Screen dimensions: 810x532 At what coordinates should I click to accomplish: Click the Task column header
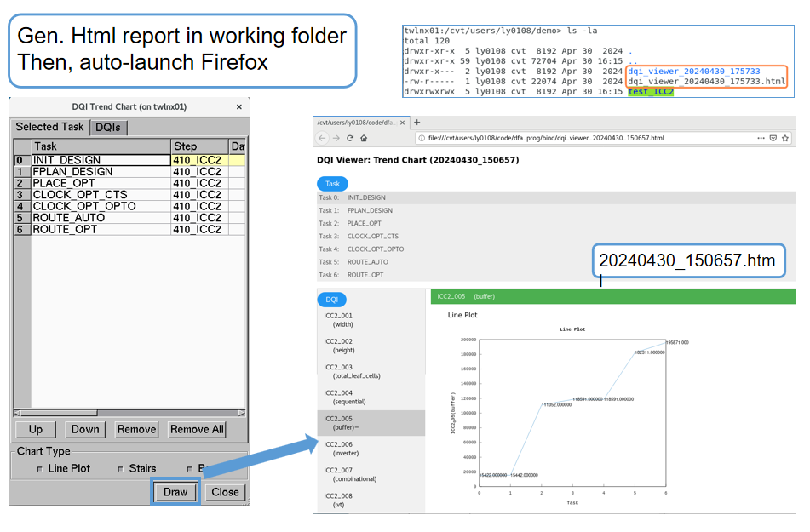101,146
